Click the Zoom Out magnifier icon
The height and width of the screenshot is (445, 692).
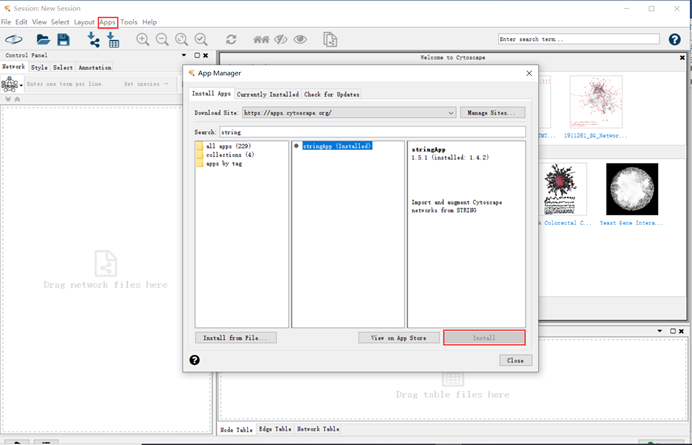coord(162,39)
